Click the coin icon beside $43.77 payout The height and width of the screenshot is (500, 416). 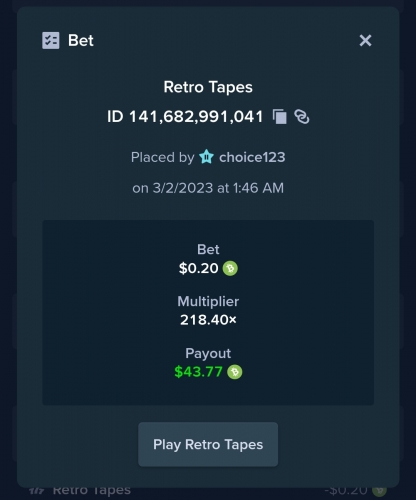tap(235, 372)
